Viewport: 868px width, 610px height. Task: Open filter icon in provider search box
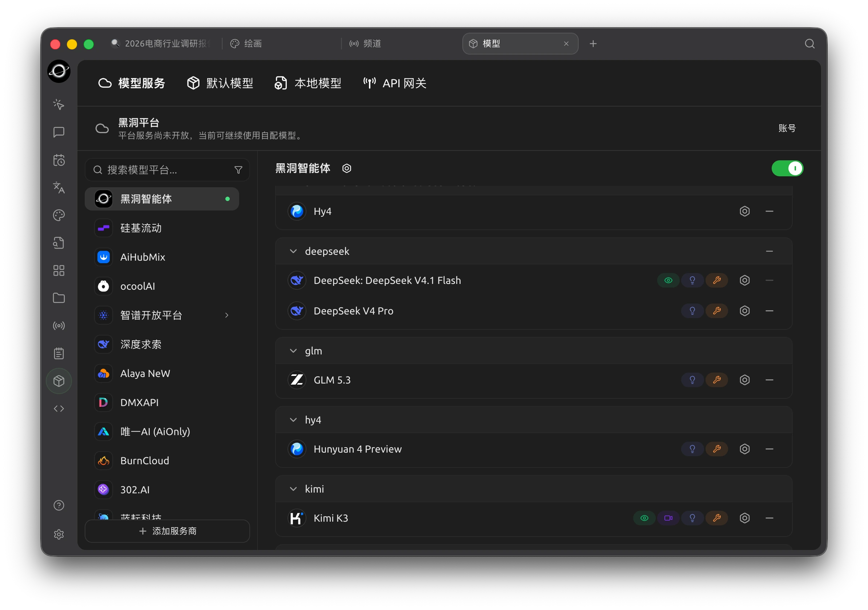point(238,170)
